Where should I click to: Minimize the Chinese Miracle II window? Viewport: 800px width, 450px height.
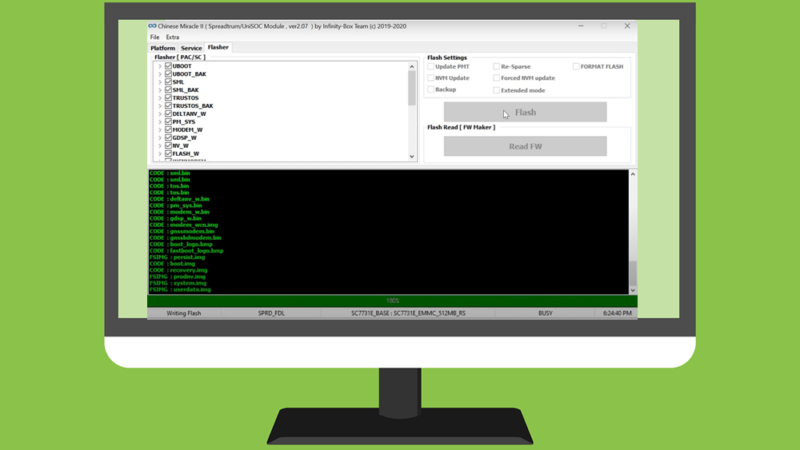(581, 26)
